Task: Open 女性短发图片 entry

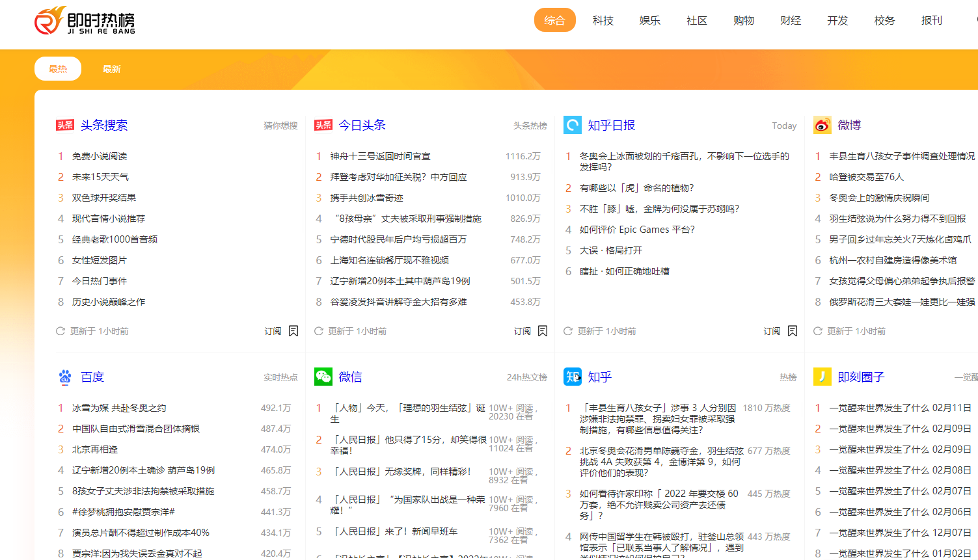Action: click(x=100, y=260)
